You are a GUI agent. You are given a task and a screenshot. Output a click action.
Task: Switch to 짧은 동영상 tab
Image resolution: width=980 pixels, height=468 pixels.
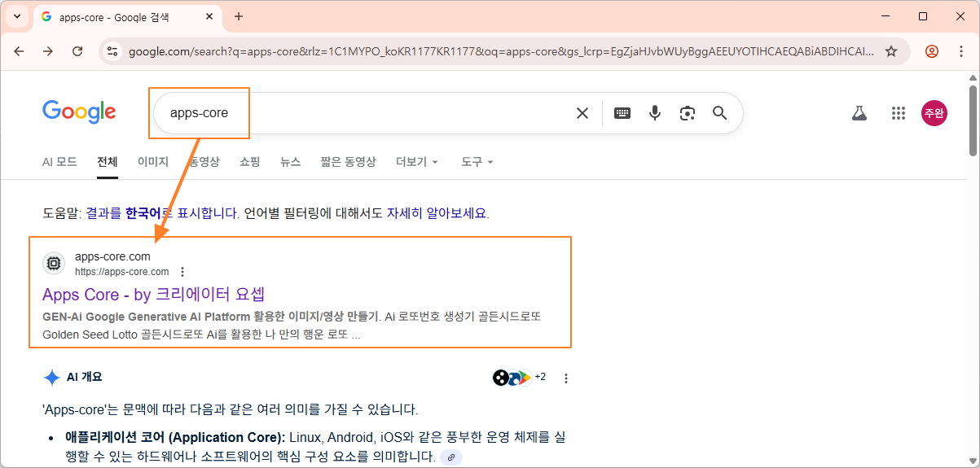coord(349,162)
